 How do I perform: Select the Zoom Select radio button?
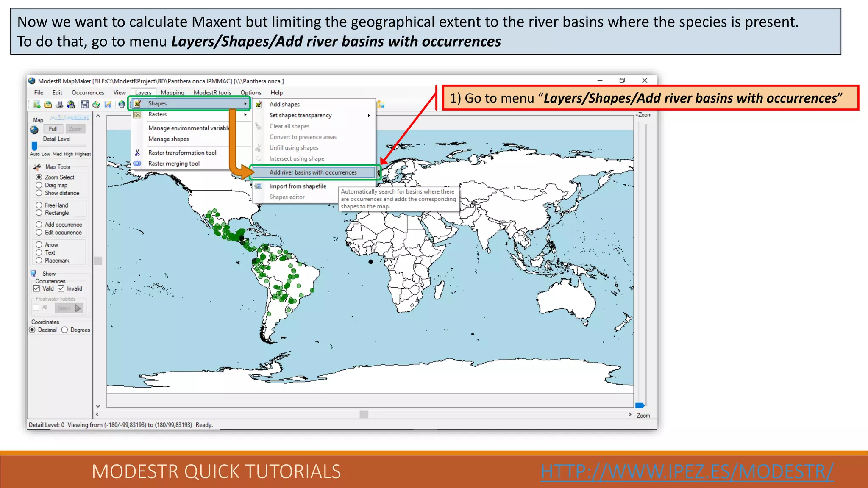39,177
